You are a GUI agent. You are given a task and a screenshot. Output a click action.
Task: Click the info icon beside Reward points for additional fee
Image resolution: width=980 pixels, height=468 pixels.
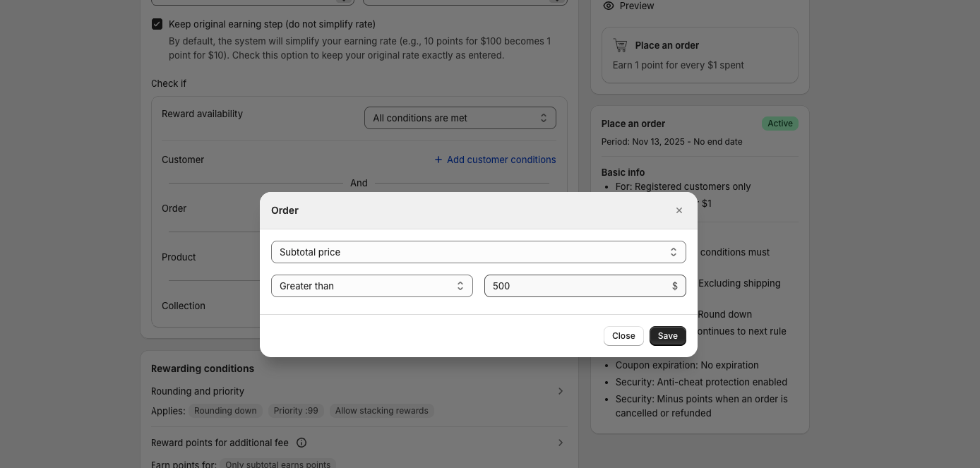[x=301, y=443]
